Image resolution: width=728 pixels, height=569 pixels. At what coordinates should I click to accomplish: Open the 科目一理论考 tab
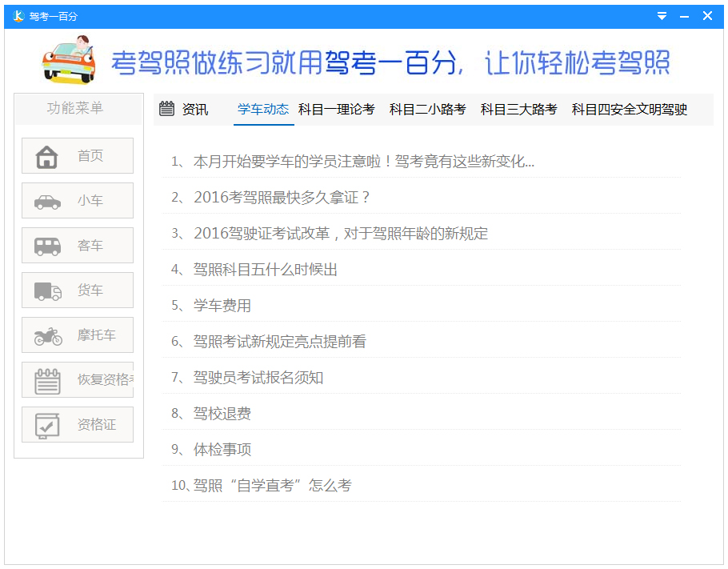coord(336,109)
